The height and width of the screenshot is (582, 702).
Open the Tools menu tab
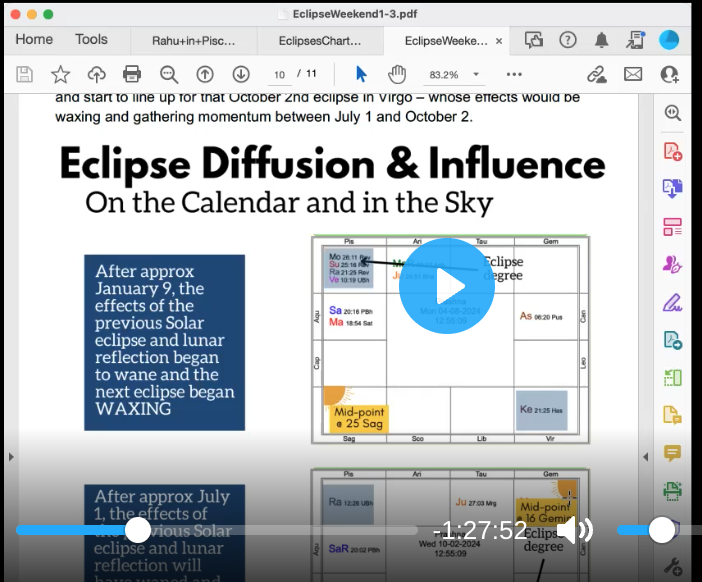(x=91, y=39)
